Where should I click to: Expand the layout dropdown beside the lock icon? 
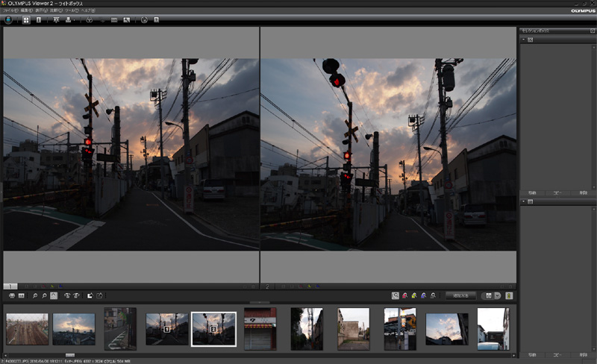click(497, 296)
